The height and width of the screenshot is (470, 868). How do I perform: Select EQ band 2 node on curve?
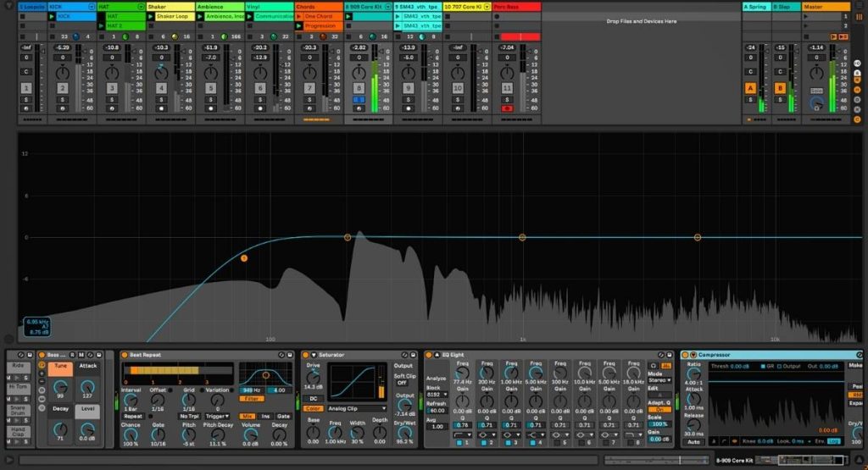pos(348,237)
